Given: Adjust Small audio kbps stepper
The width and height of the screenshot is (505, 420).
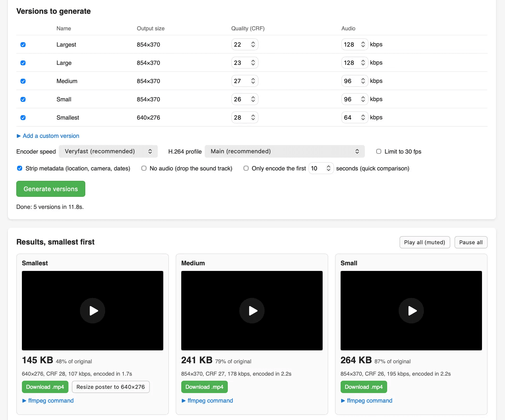Looking at the screenshot, I should click(363, 99).
